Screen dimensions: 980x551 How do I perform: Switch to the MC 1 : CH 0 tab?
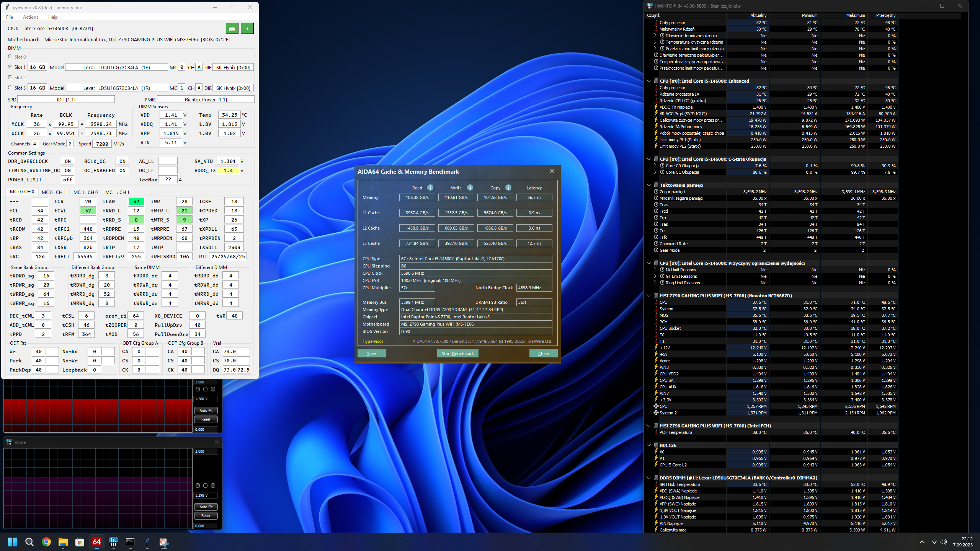pos(85,192)
